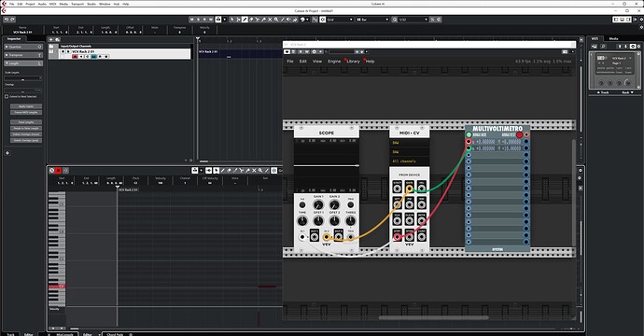Click the Apply Lengths button

point(26,106)
